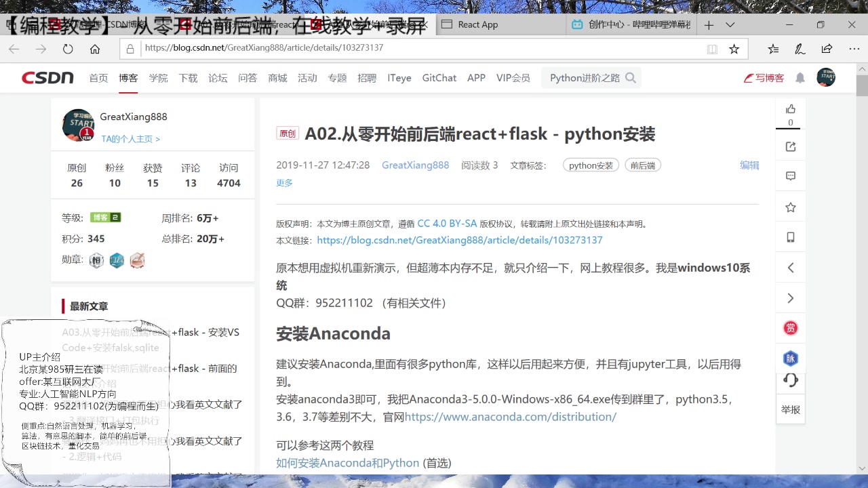Screen dimensions: 868x488
Task: Click 写博客 to write a blog
Action: 764,78
